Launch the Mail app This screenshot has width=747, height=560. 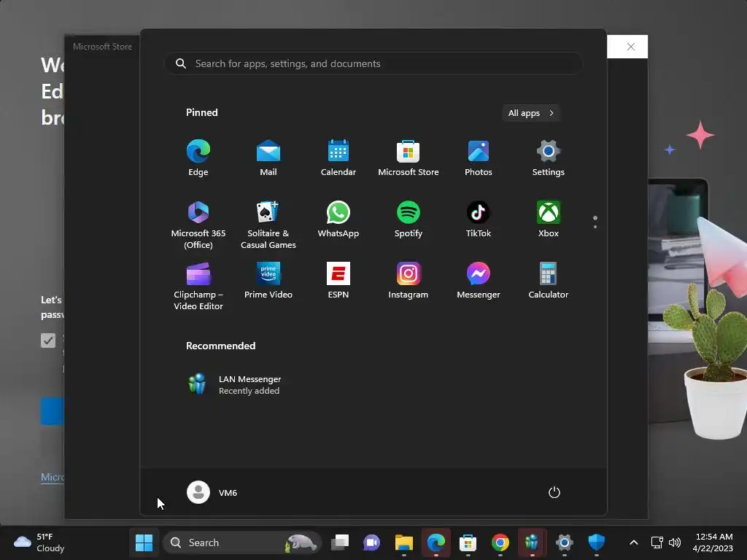tap(268, 158)
